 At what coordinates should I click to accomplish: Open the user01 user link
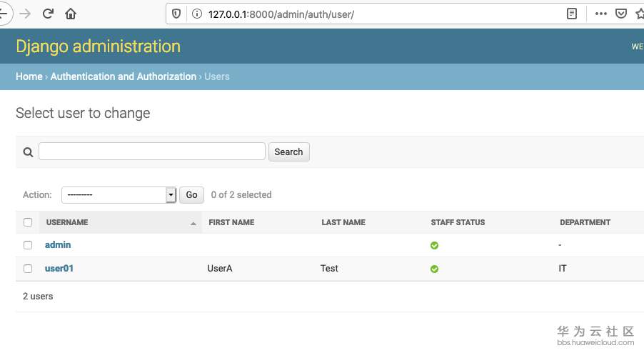59,269
